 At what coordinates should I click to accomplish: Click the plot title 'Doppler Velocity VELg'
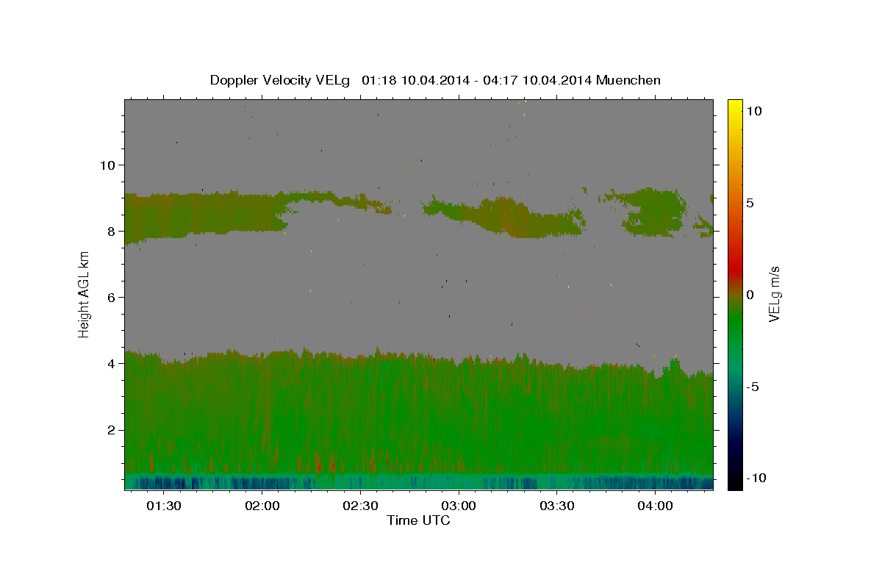pos(280,80)
